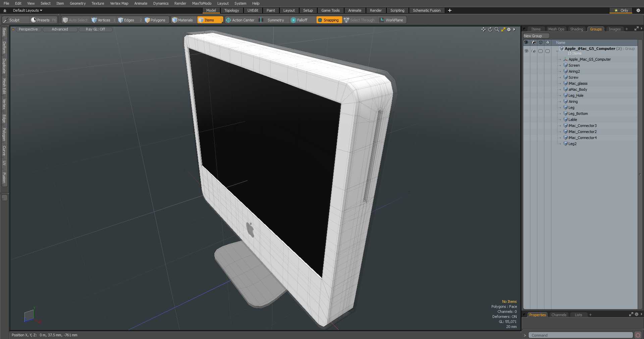Switch to the Channels tab

(559, 315)
